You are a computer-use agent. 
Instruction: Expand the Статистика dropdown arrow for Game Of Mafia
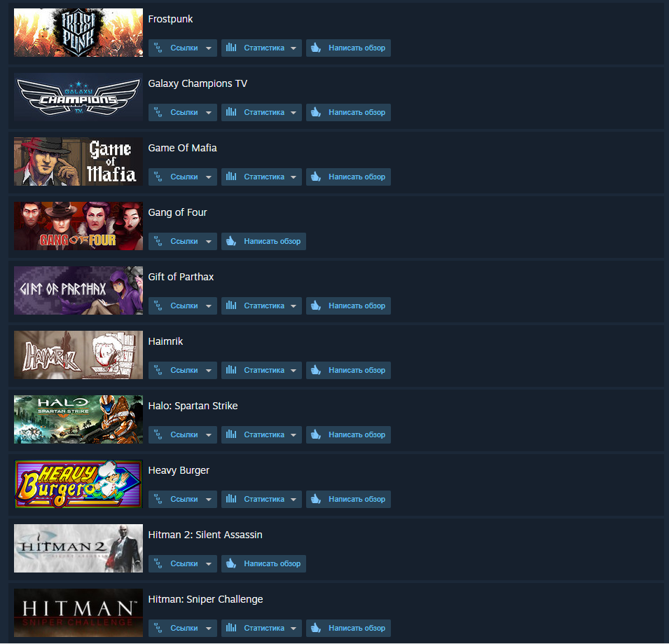pos(294,177)
